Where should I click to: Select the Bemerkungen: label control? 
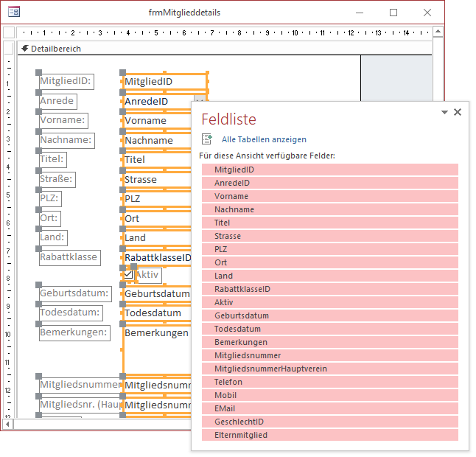[x=74, y=333]
